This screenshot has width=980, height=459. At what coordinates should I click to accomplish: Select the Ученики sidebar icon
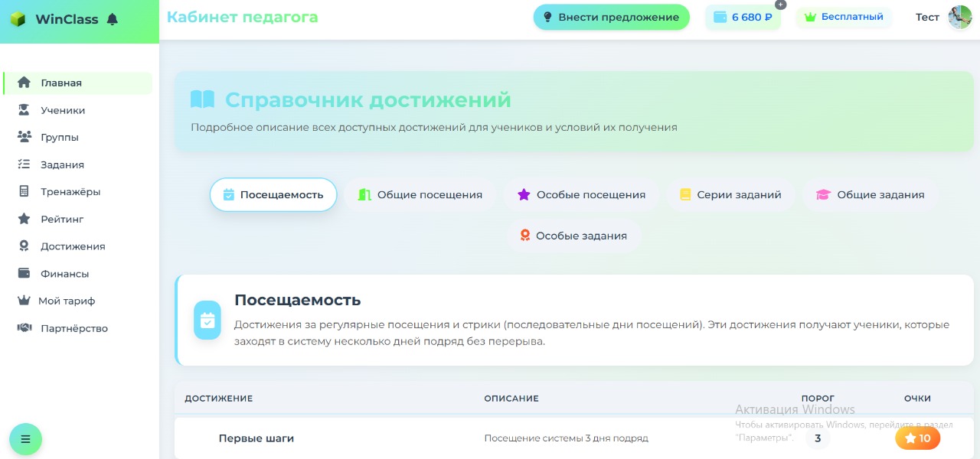pos(24,109)
